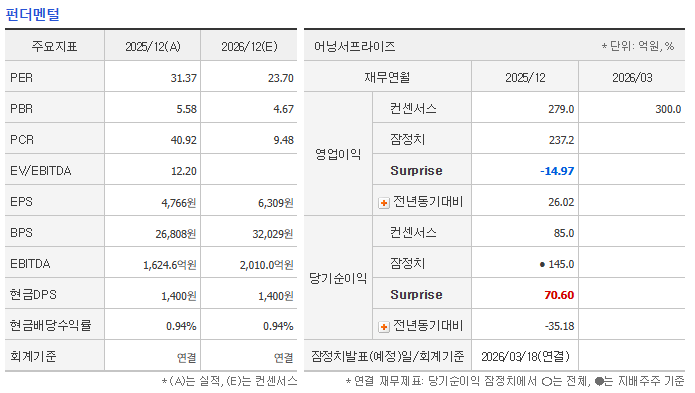
Task: Click the 단위: 억원, % note
Action: [x=637, y=46]
